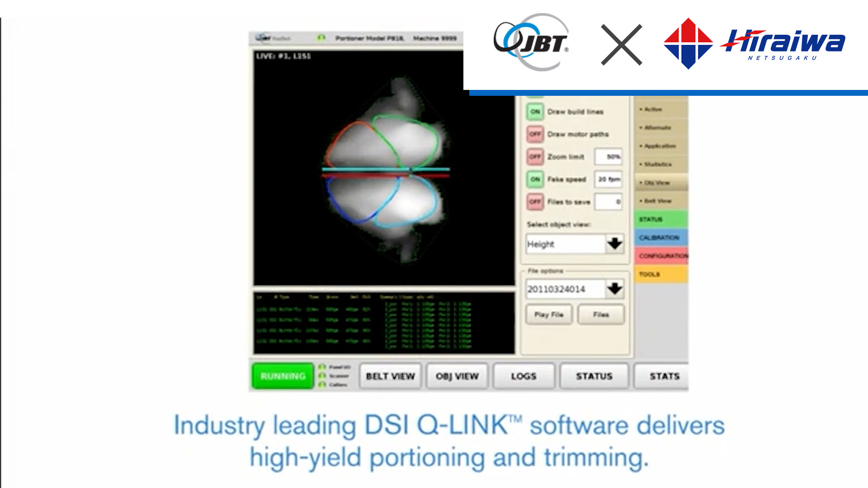Click the Portioner Model P818 header text
This screenshot has width=868, height=488.
coord(370,38)
